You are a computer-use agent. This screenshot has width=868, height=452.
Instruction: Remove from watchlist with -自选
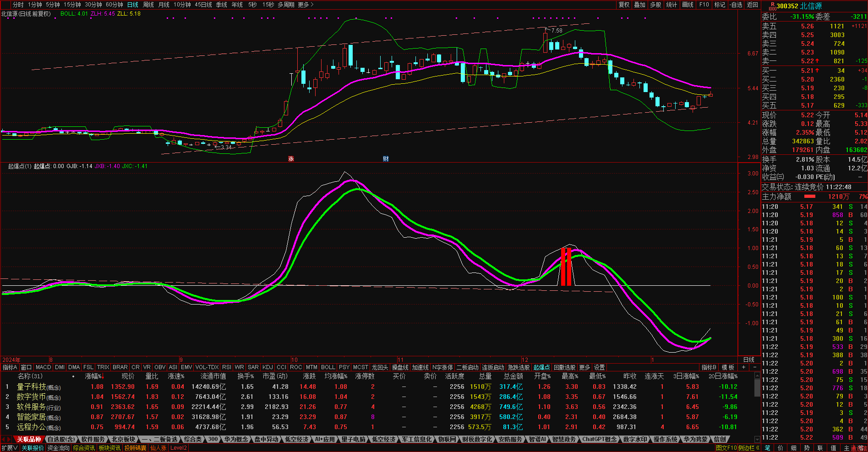pyautogui.click(x=736, y=5)
